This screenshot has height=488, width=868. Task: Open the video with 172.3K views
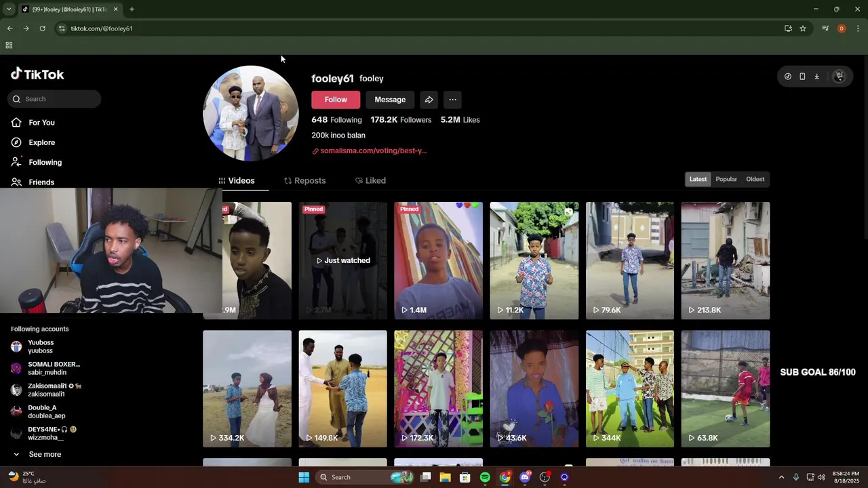click(439, 388)
